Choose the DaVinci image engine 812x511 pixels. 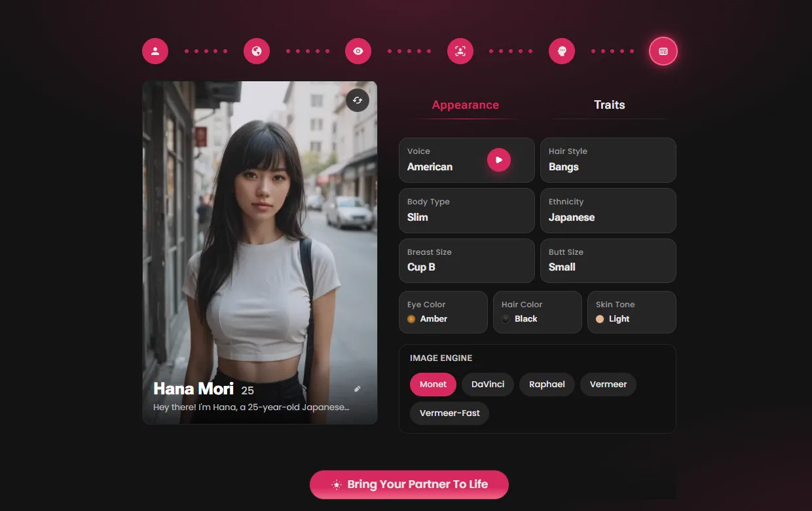pyautogui.click(x=488, y=385)
